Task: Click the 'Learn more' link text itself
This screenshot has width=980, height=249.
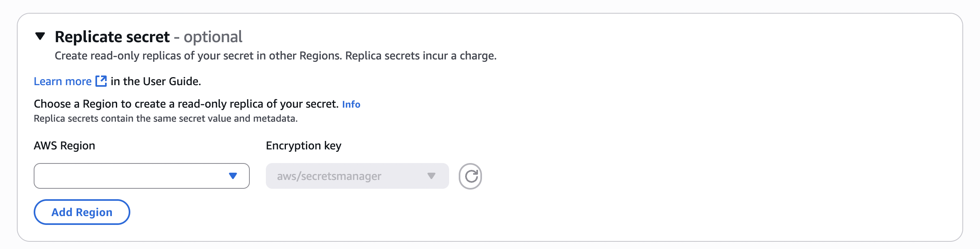Action: click(63, 82)
